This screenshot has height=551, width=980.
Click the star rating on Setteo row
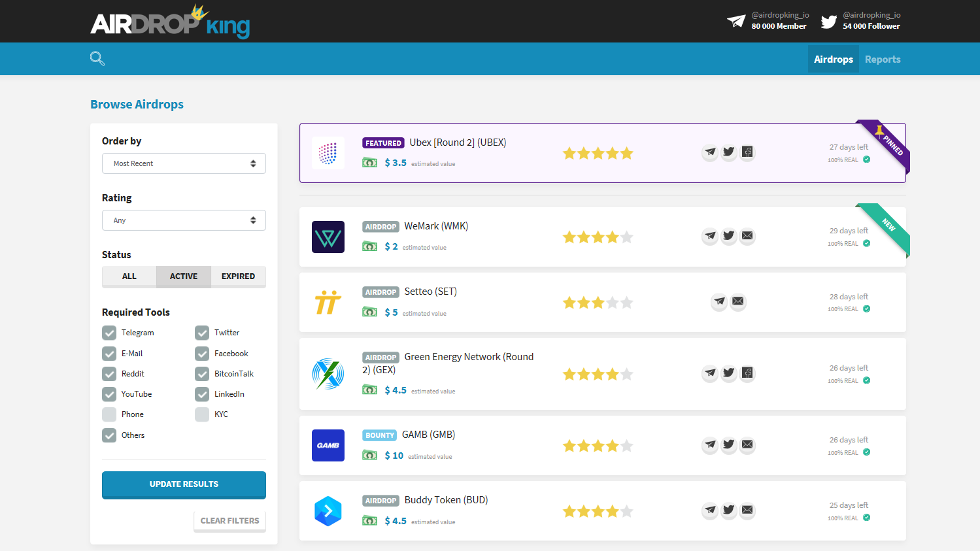pos(598,302)
